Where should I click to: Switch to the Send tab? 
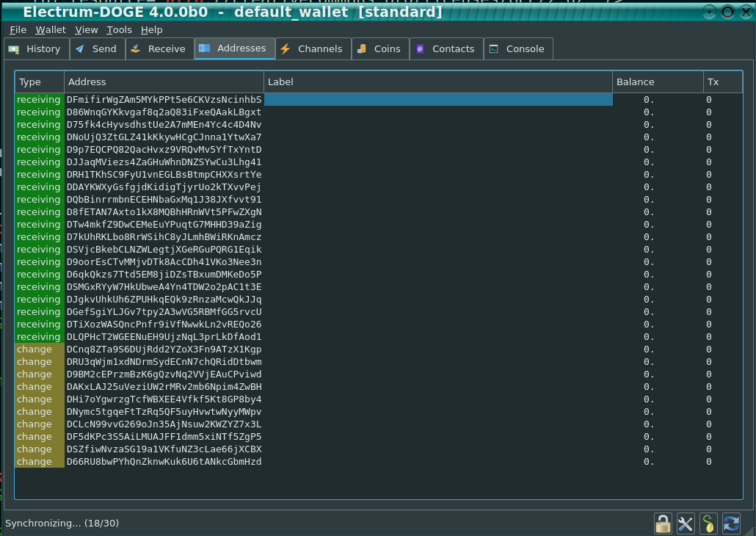coord(98,48)
